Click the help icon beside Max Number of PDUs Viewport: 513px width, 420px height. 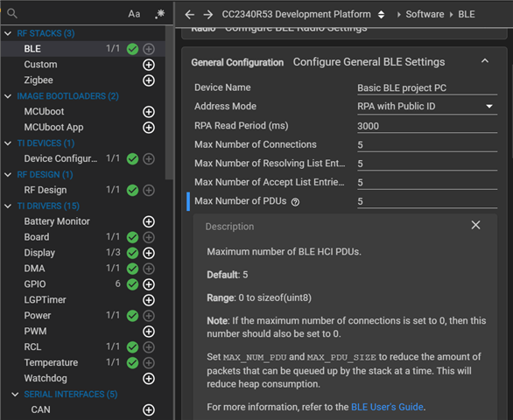tap(295, 202)
